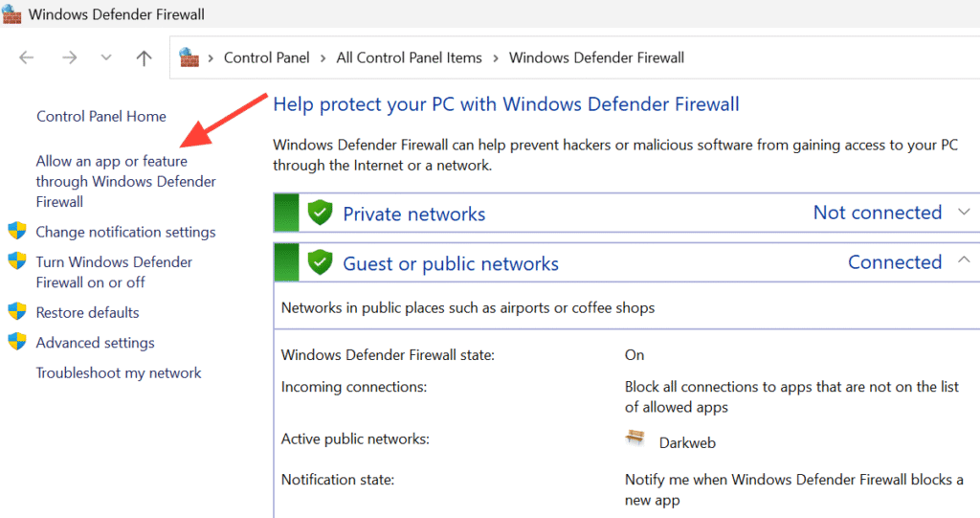The width and height of the screenshot is (980, 518).
Task: Click the firewall icon in the address bar
Action: point(189,57)
